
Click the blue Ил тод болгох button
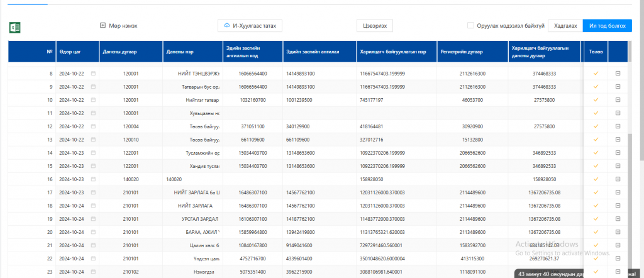pos(607,25)
